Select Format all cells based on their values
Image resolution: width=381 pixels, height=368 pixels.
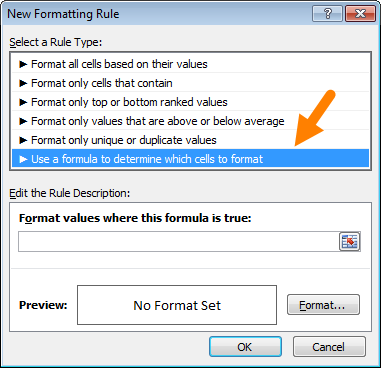(x=191, y=64)
